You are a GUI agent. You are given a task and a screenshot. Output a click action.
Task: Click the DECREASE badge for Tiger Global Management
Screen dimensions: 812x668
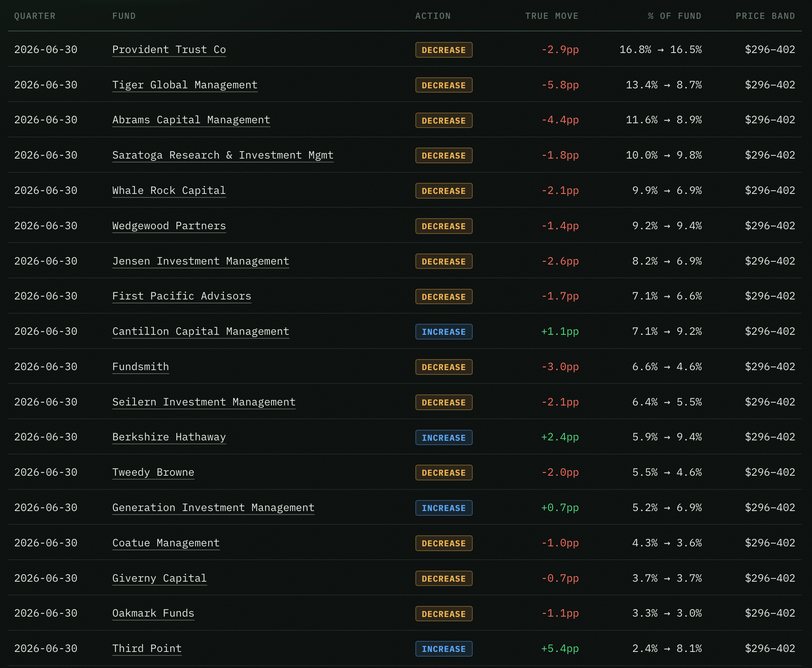point(444,85)
